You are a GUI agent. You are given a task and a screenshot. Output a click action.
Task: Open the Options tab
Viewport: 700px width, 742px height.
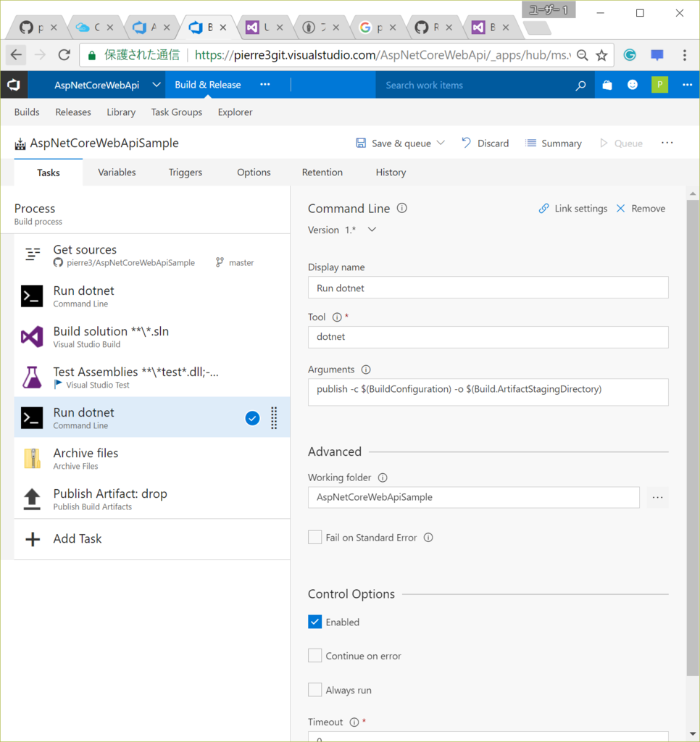(254, 172)
